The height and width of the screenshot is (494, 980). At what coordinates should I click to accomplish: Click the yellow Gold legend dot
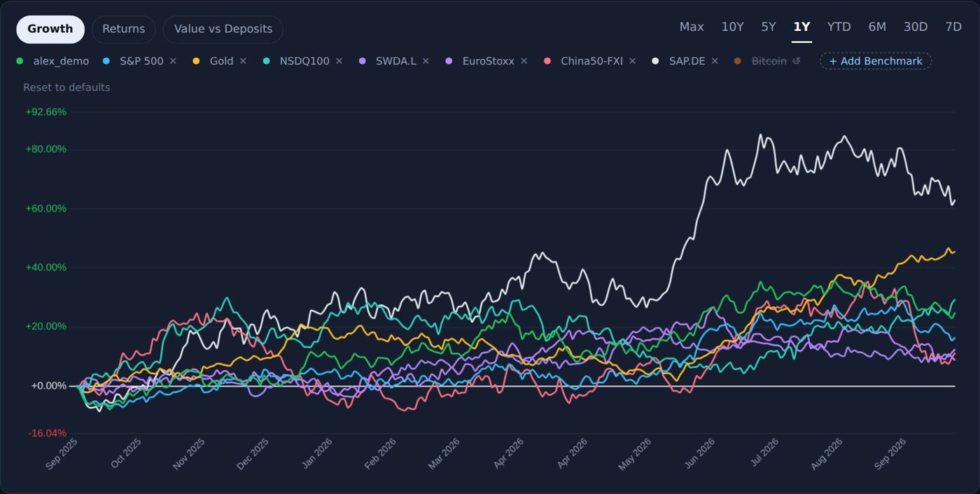tap(196, 61)
